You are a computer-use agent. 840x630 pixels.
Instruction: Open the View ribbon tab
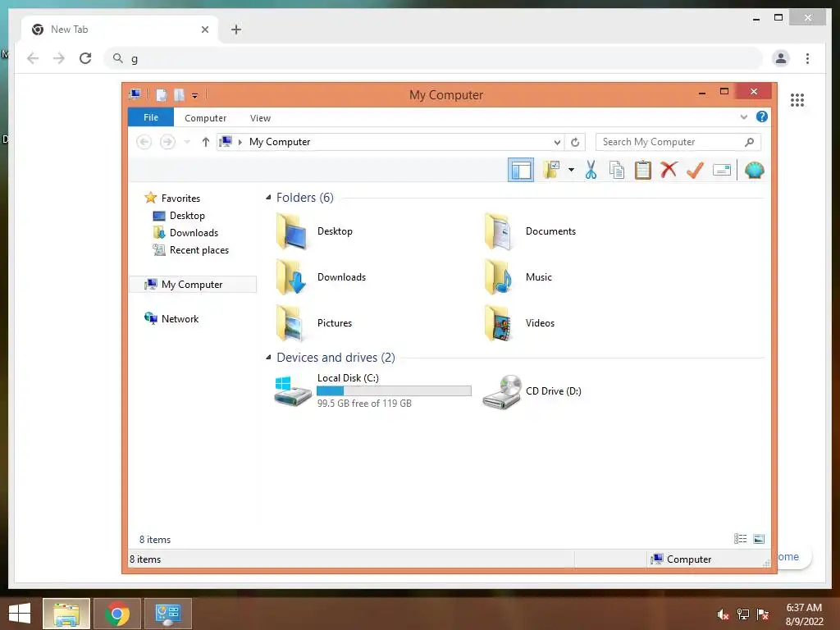(260, 118)
